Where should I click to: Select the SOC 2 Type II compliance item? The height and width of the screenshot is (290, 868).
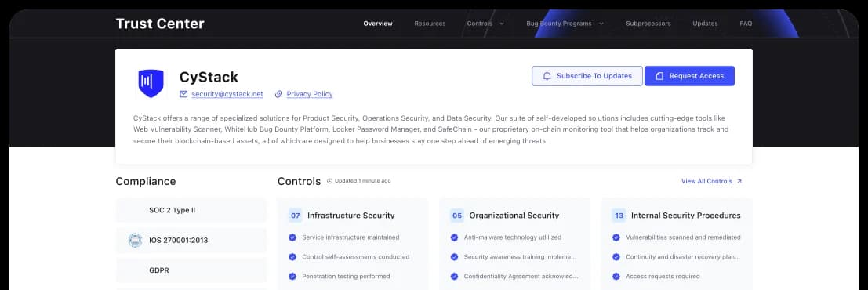[x=191, y=210]
